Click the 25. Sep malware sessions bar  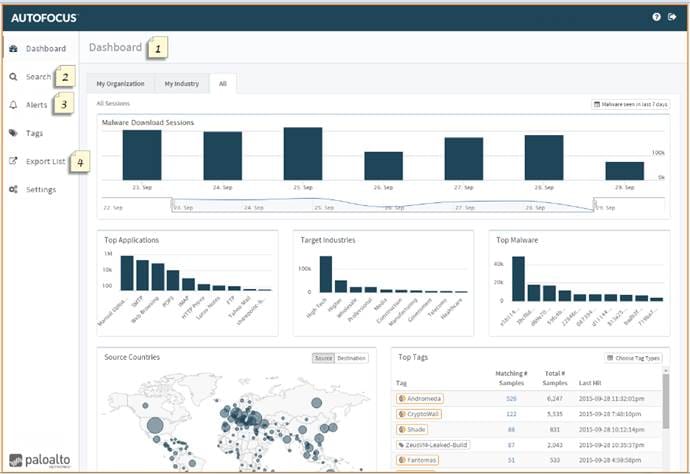303,154
